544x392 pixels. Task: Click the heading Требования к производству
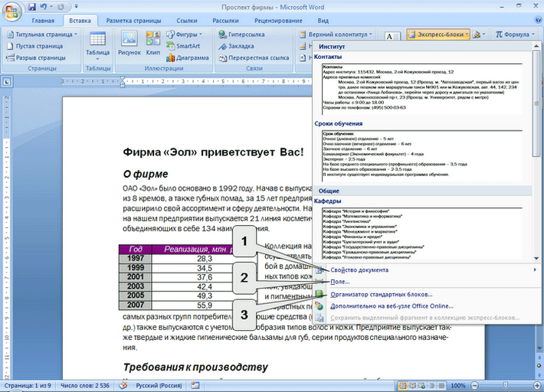point(195,367)
